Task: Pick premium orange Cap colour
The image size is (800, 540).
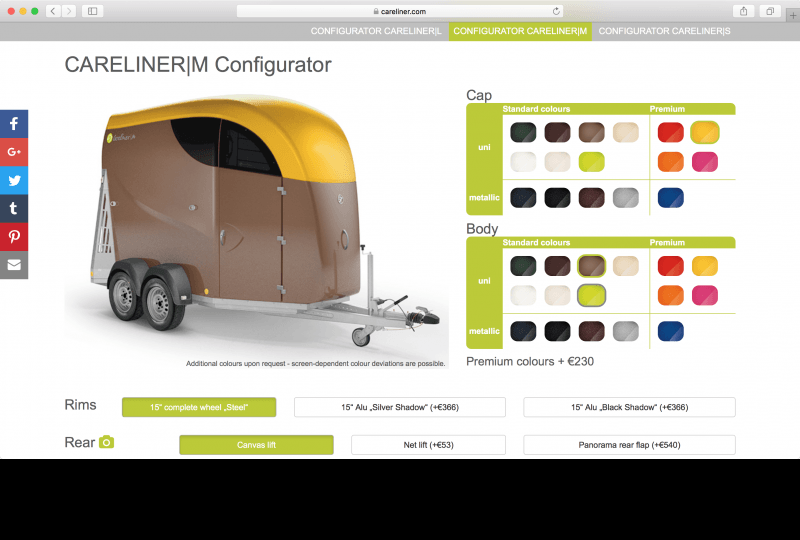Action: (x=670, y=162)
